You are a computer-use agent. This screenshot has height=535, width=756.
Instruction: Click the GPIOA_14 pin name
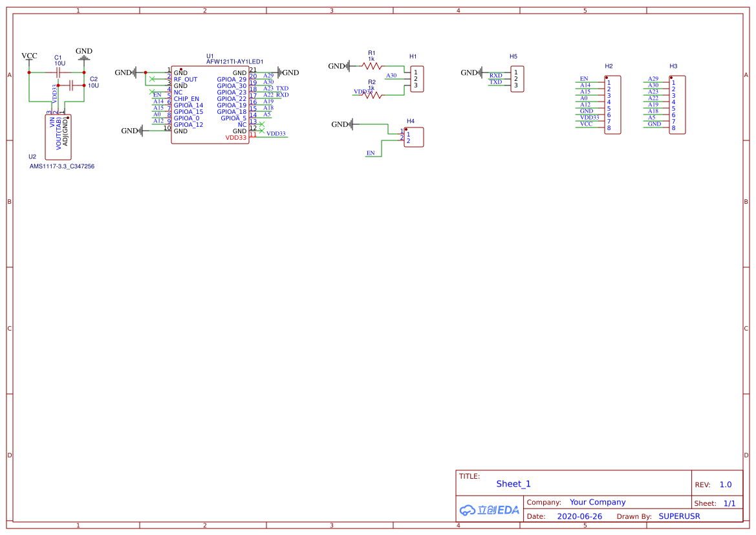[x=189, y=105]
